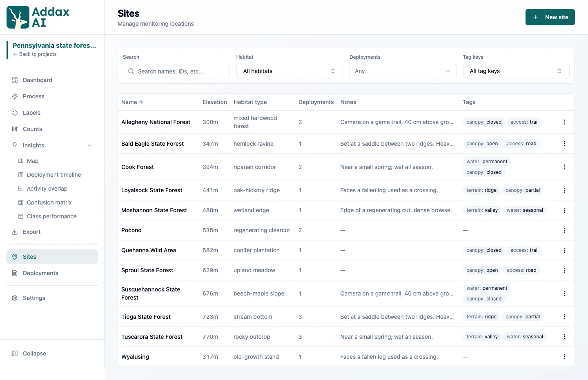The image size is (588, 380).
Task: Click the Sites pin icon
Action: tap(15, 257)
